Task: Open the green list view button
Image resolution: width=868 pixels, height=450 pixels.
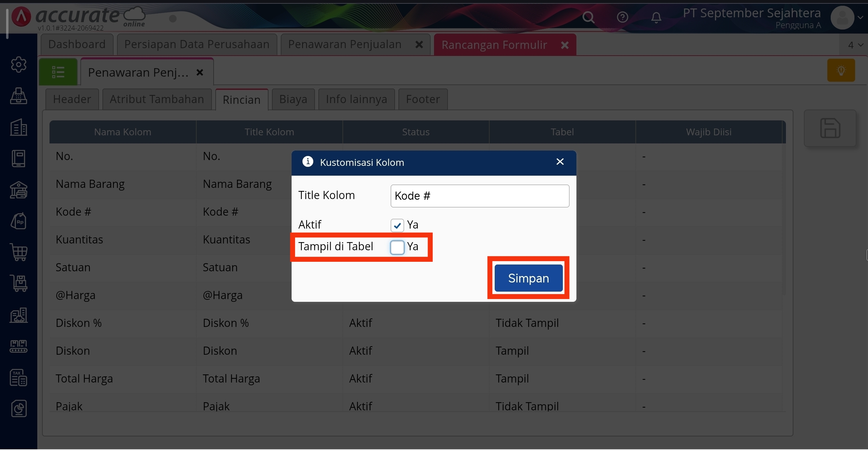Action: pyautogui.click(x=58, y=72)
